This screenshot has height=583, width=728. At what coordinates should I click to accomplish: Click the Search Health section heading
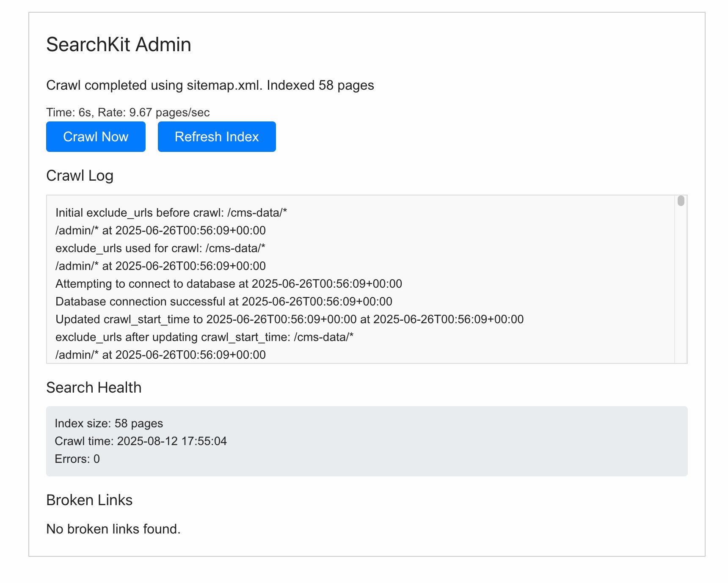tap(94, 388)
